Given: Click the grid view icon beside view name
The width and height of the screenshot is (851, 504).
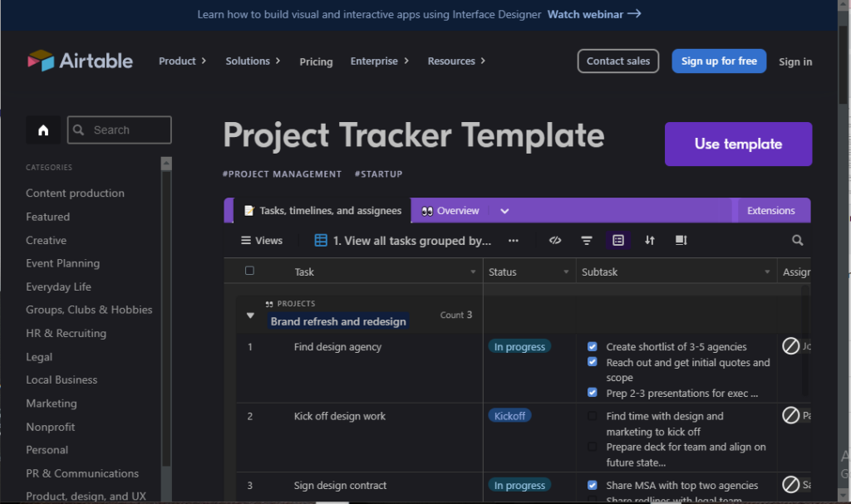Looking at the screenshot, I should coord(320,240).
